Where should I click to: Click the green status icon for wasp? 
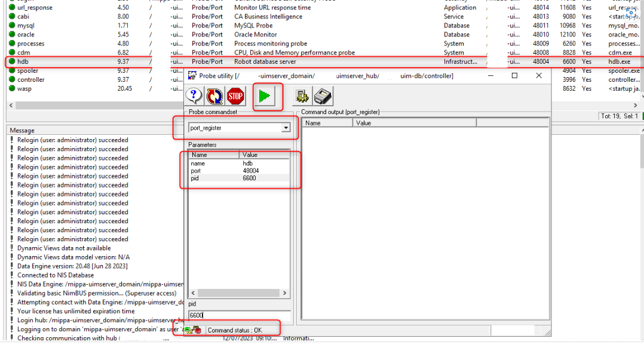coord(12,88)
